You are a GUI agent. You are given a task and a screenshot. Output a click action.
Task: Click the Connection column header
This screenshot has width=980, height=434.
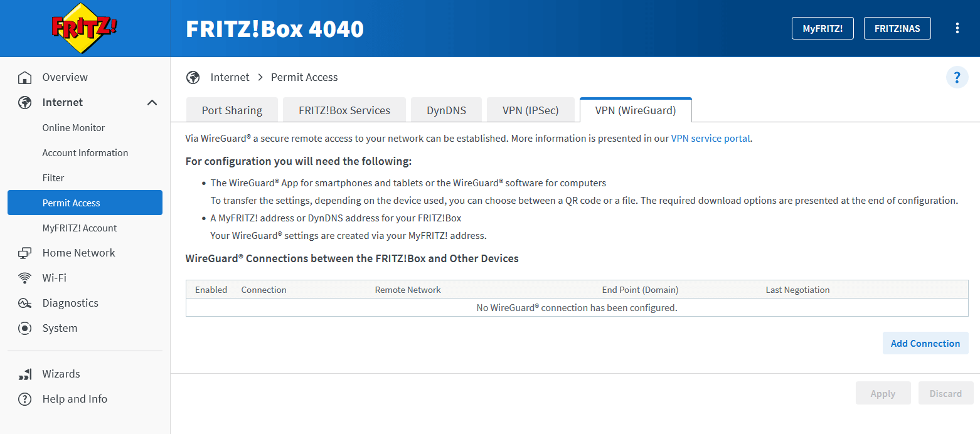click(264, 290)
